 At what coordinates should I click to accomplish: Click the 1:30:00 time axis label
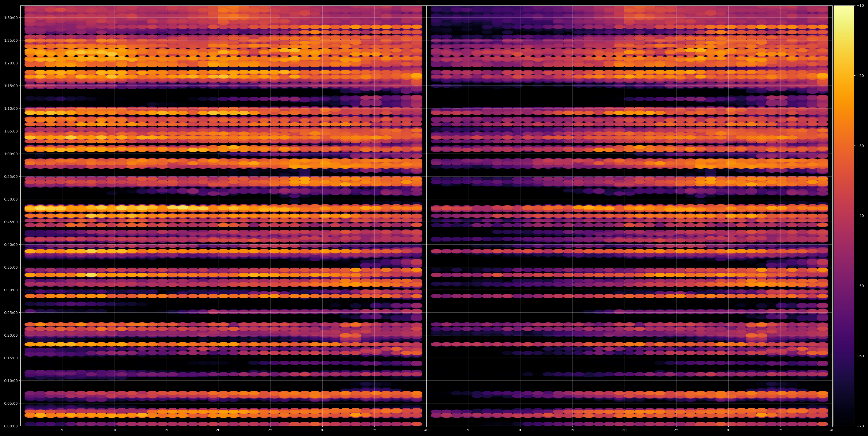coord(11,17)
